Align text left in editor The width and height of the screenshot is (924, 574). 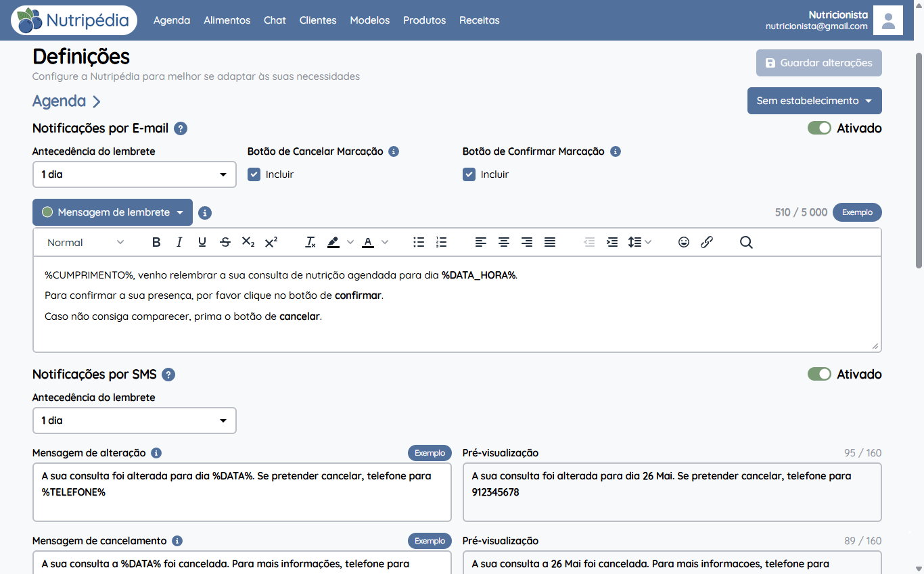click(x=481, y=242)
